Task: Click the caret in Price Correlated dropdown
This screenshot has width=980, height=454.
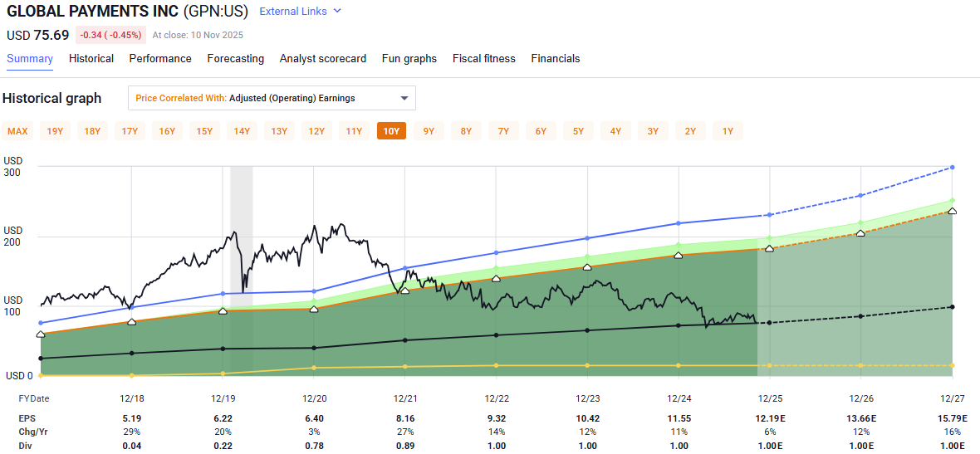Action: [404, 98]
